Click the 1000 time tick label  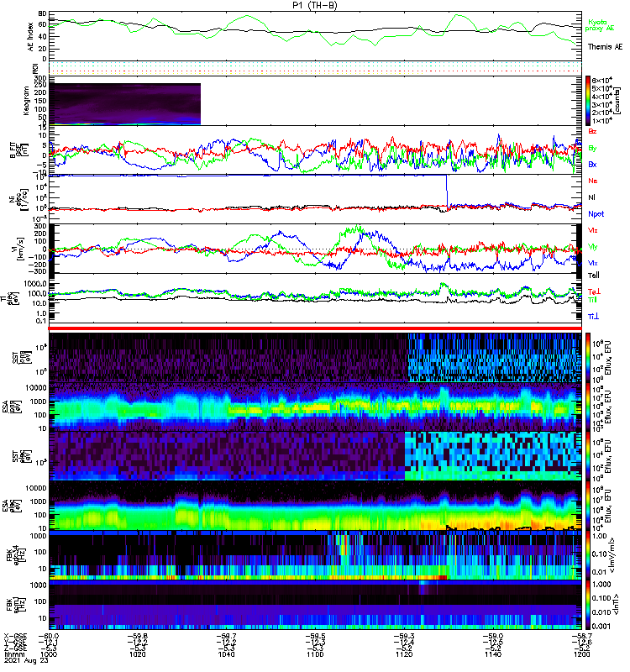pos(49,654)
